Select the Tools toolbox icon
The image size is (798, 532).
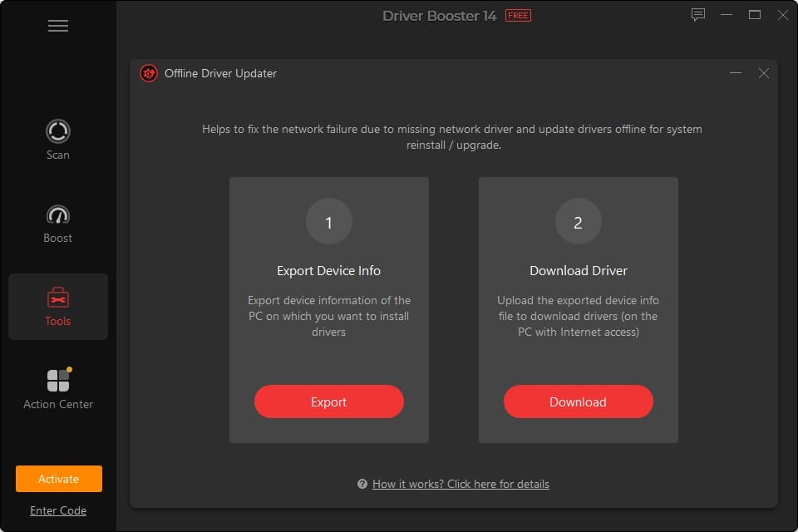(x=58, y=298)
